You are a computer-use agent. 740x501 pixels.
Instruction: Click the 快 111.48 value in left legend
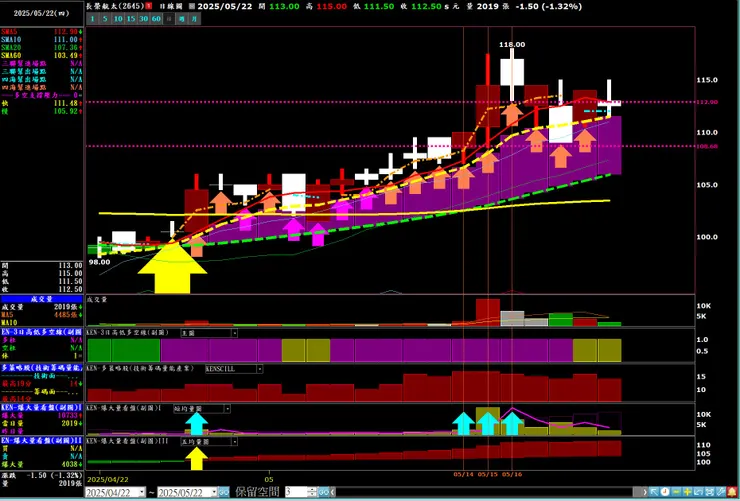(x=68, y=103)
